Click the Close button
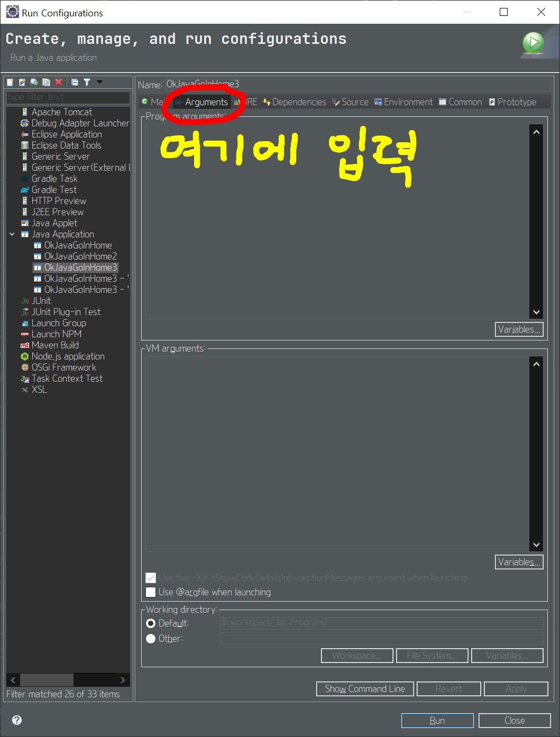 (x=515, y=721)
